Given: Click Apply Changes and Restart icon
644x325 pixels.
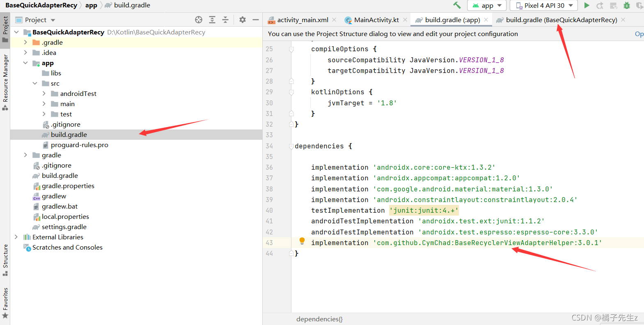Looking at the screenshot, I should coord(600,5).
